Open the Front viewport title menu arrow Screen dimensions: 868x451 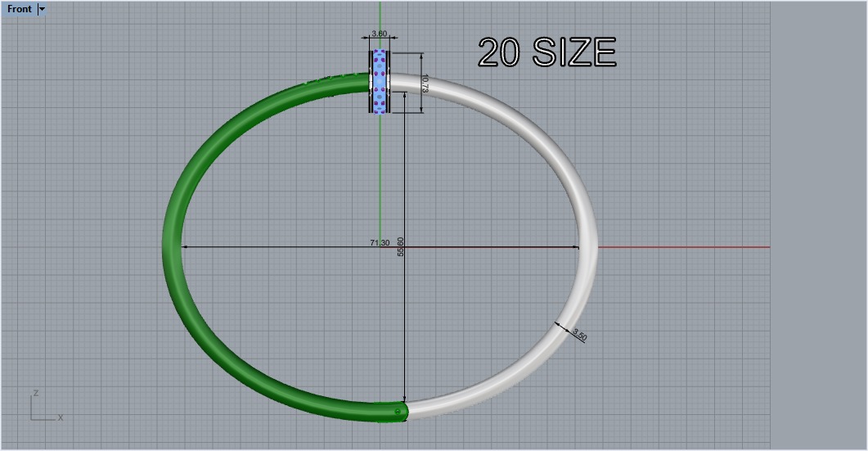[x=42, y=9]
